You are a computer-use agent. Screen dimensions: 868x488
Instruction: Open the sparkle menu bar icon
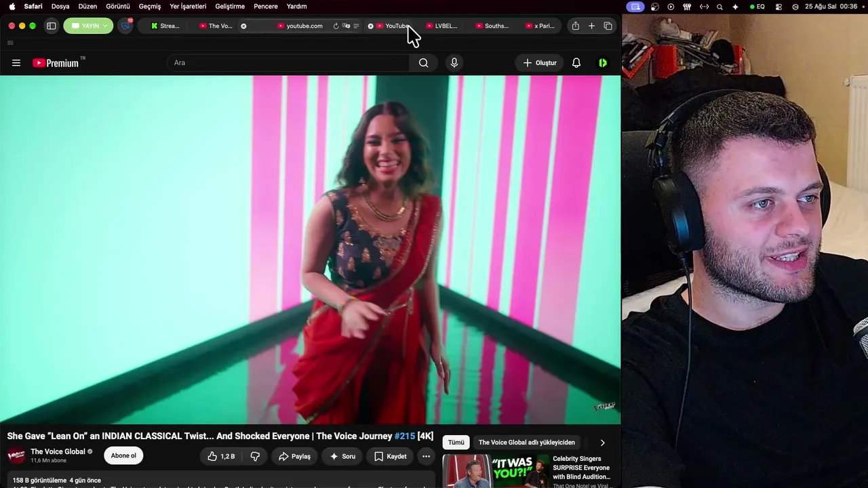(735, 6)
